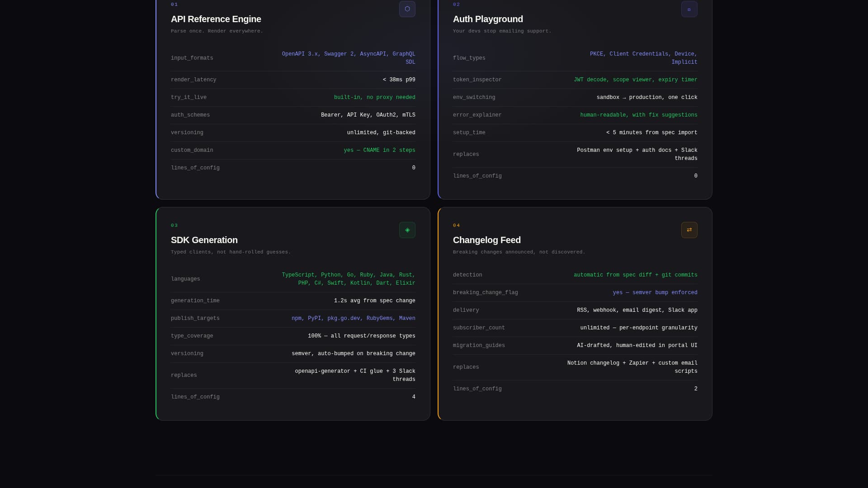The height and width of the screenshot is (488, 868).
Task: Click 'PKCE, Client Credentials, Device' value
Action: click(x=643, y=58)
